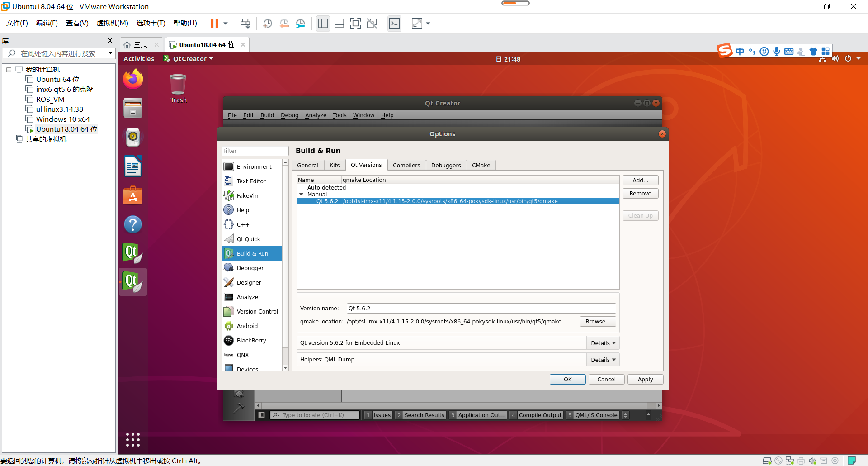Select the Debugger options category
The image size is (868, 466).
click(250, 268)
